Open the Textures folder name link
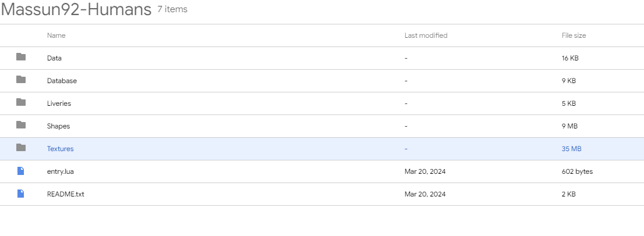The height and width of the screenshot is (236, 644). [x=61, y=149]
